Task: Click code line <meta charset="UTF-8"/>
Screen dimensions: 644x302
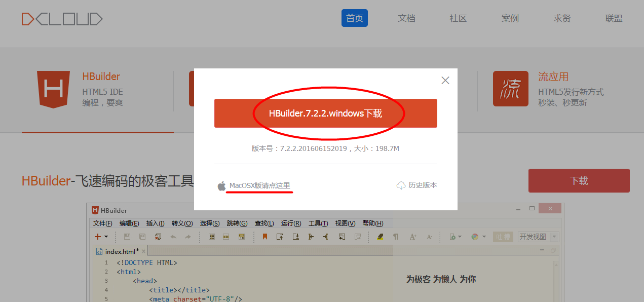Action: pyautogui.click(x=196, y=299)
